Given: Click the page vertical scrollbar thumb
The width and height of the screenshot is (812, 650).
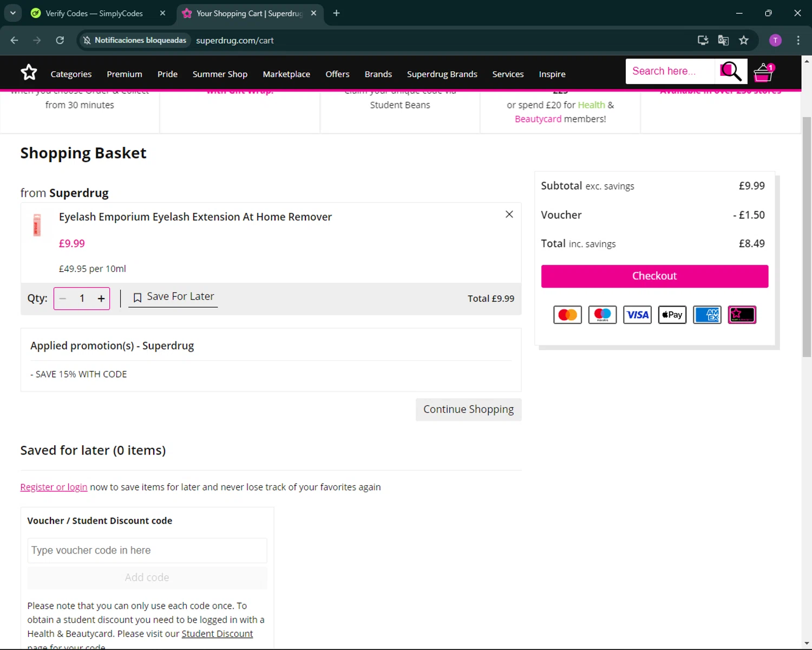Looking at the screenshot, I should tap(807, 237).
